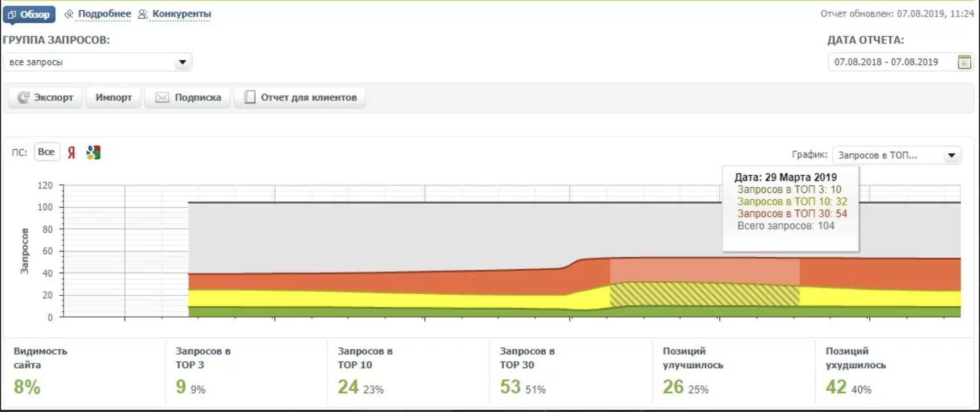Screen dimensions: 980x412
Task: Click the 'Отчет обновлен: 07.08.2019, 11:24' text
Action: pyautogui.click(x=897, y=14)
